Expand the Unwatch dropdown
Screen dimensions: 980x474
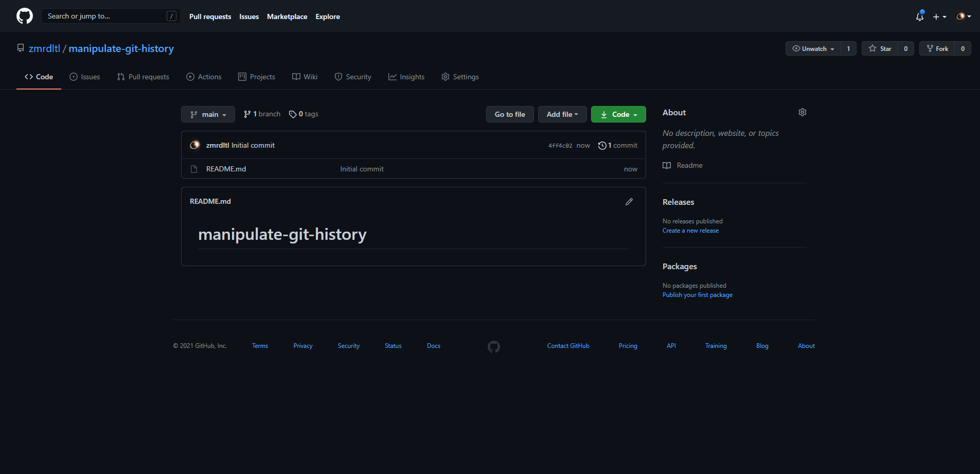[x=813, y=48]
